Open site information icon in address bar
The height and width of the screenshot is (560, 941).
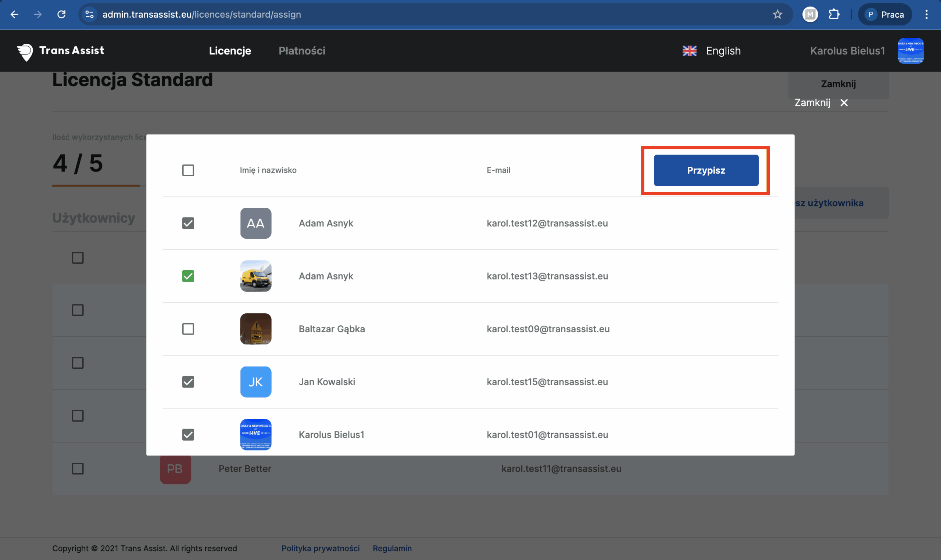[x=89, y=14]
